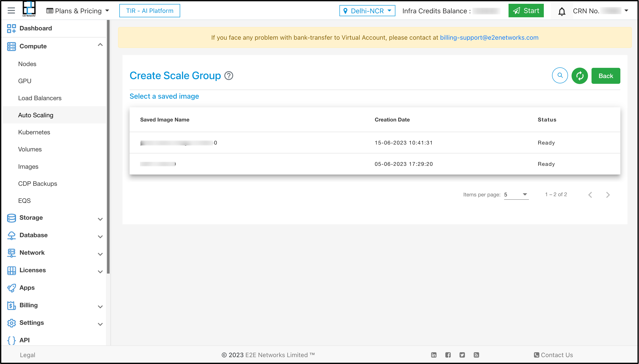Click the Network icon in sidebar
The image size is (639, 364).
12,253
